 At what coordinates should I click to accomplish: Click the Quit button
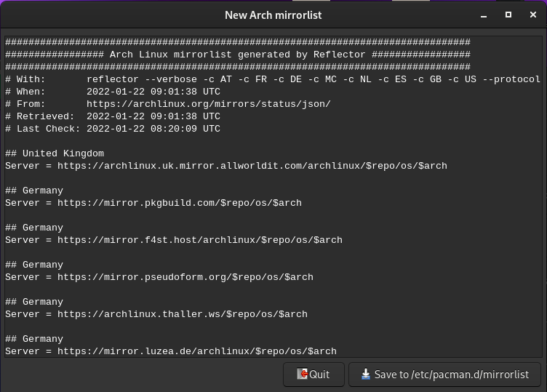(x=314, y=375)
